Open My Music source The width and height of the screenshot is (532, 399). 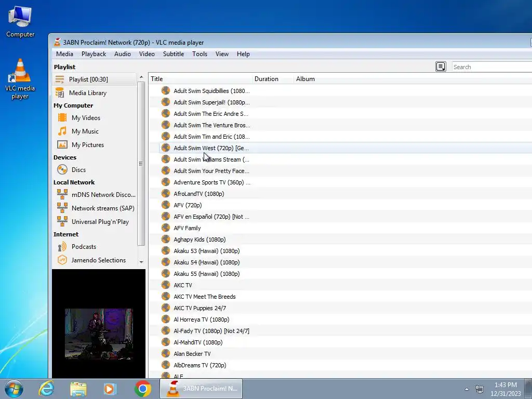[x=85, y=131]
